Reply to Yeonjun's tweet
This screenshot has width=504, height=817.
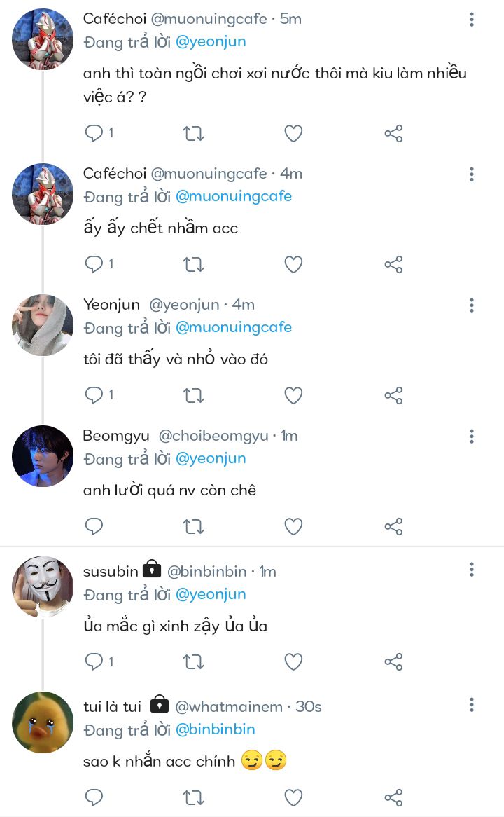pyautogui.click(x=94, y=395)
